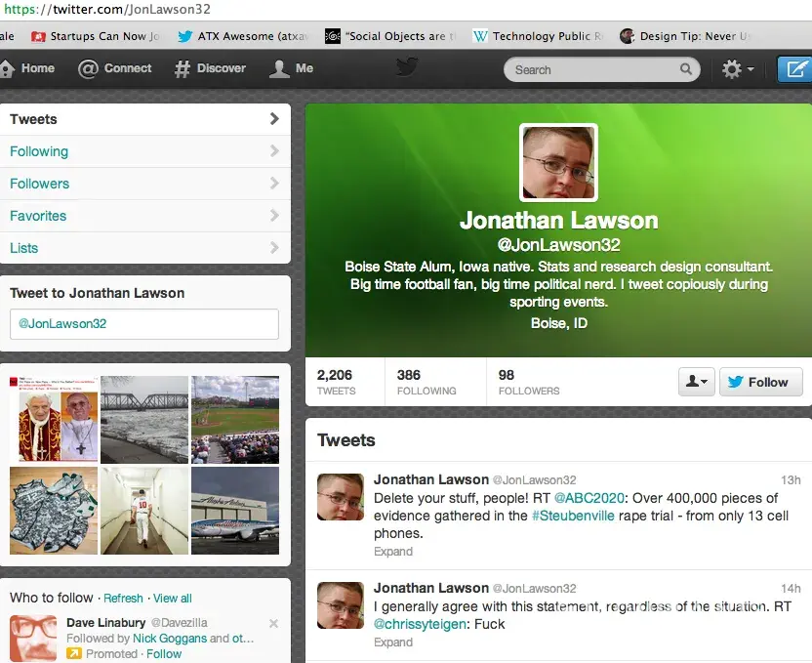812x663 pixels.
Task: Open the bridge over river photo thumbnail
Action: pyautogui.click(x=144, y=420)
